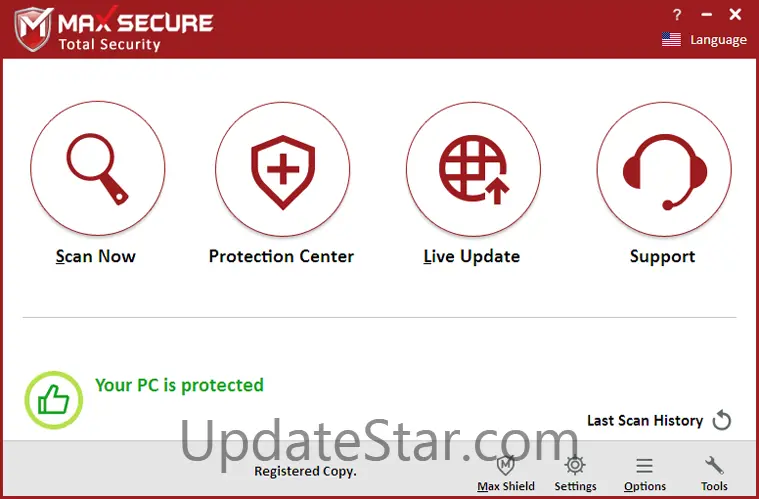Image resolution: width=759 pixels, height=499 pixels.
Task: Click the Max Secure shield logo
Action: point(33,29)
